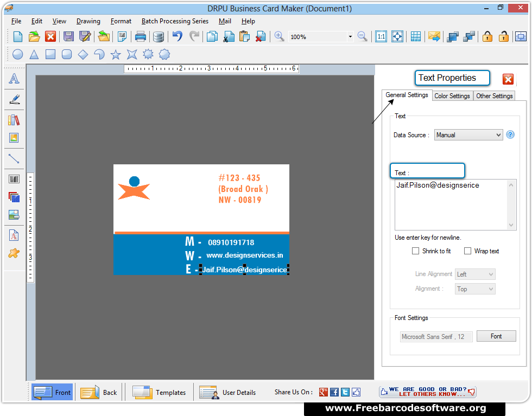Switch to the Other Settings tab
532x416 pixels.
pos(495,96)
